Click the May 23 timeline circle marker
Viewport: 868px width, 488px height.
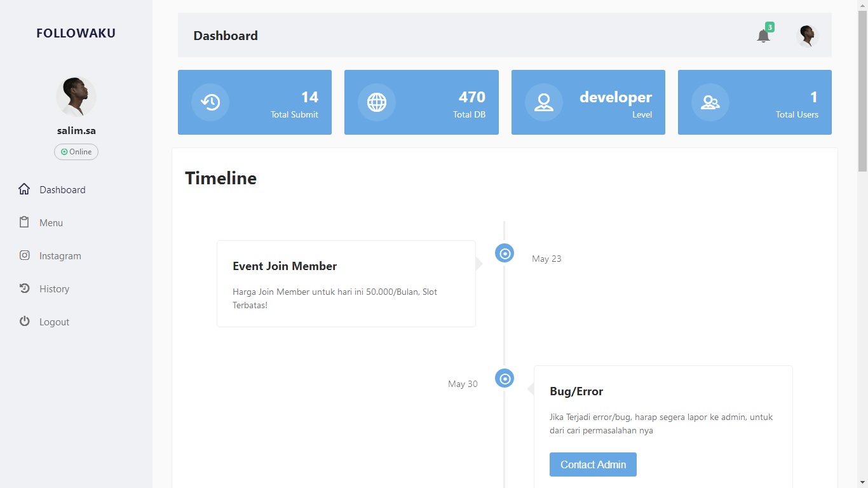point(504,252)
